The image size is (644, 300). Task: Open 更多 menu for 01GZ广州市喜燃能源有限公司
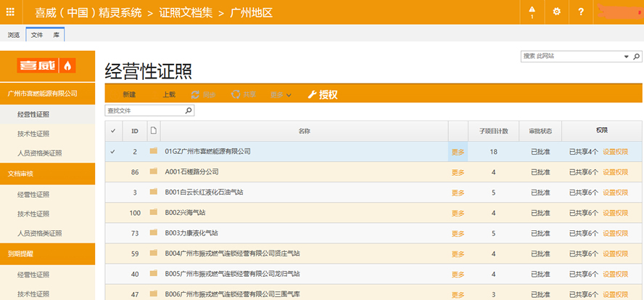tap(458, 152)
